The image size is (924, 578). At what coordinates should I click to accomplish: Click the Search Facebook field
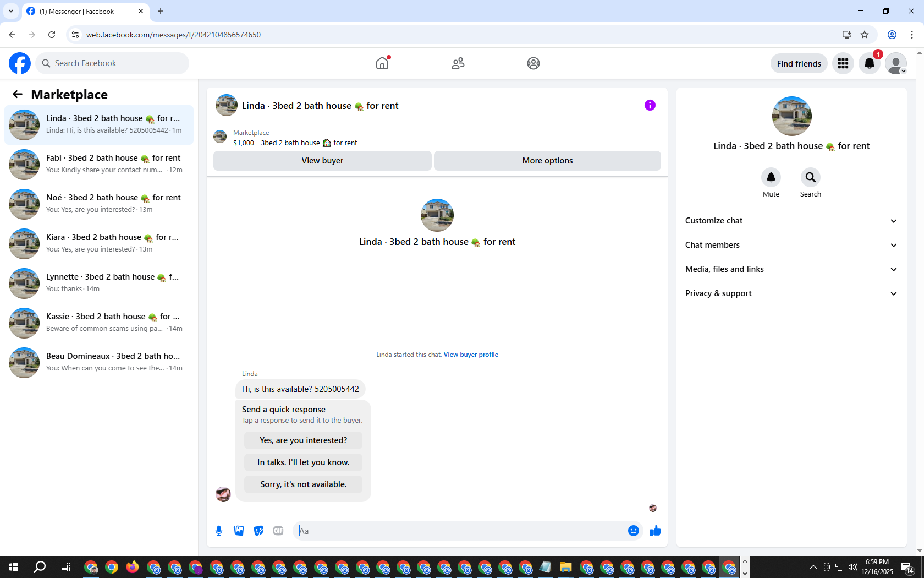click(x=112, y=63)
